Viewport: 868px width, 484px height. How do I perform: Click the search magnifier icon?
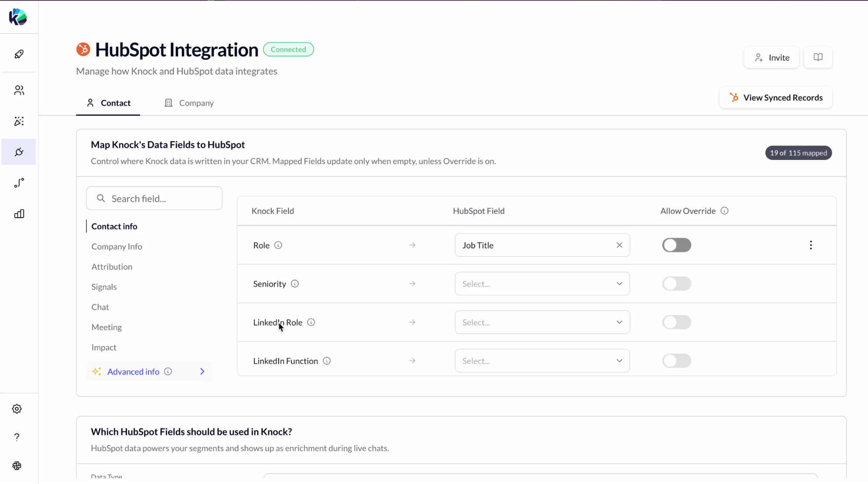101,198
